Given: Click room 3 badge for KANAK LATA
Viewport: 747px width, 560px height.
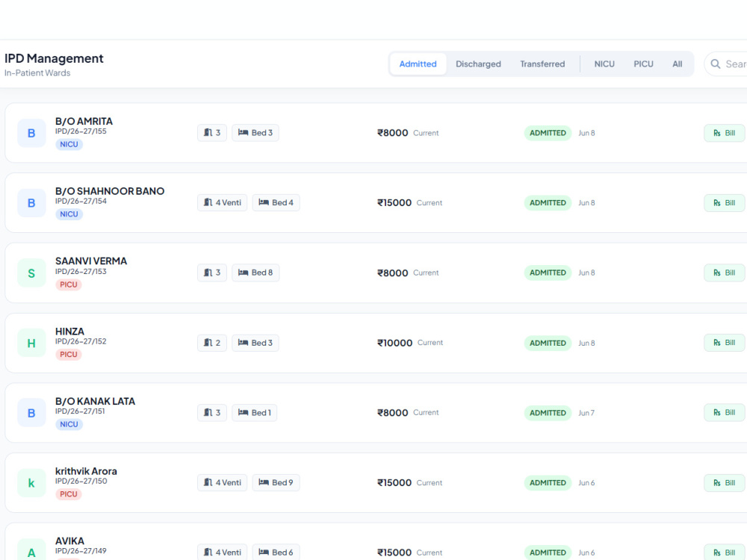Looking at the screenshot, I should [212, 413].
